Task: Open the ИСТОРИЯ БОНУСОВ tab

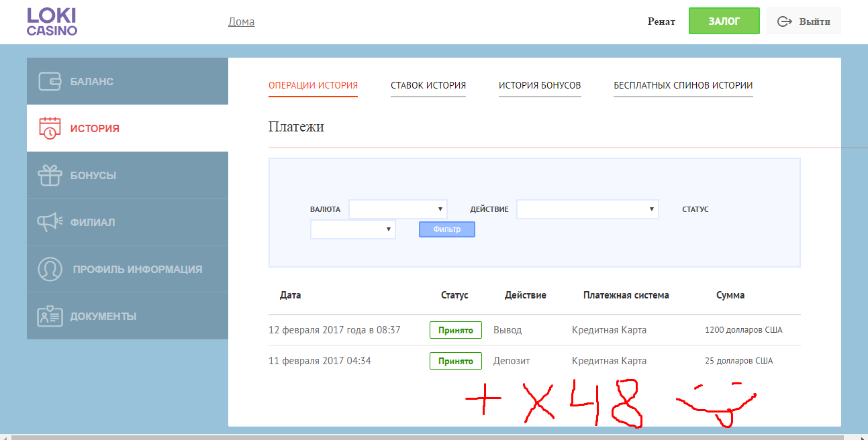Action: [540, 85]
